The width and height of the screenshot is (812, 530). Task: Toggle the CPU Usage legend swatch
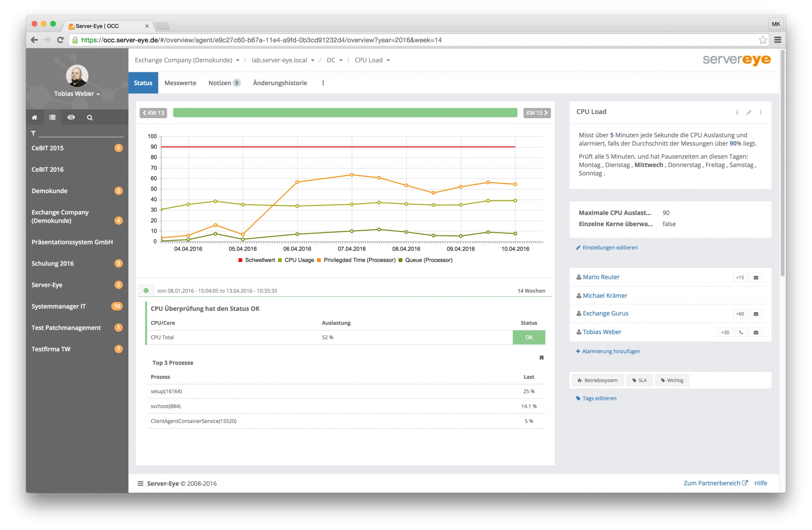[280, 260]
